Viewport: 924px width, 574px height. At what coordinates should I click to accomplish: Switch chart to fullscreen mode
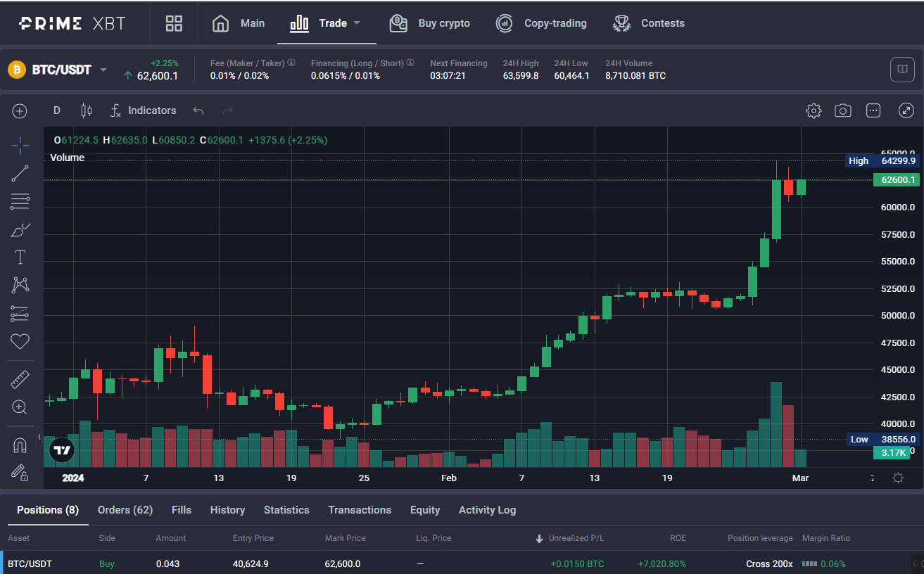pos(906,110)
